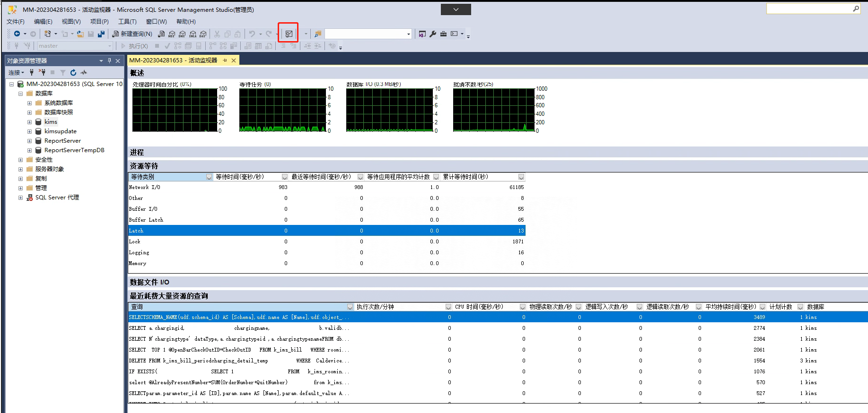The image size is (868, 413).
Task: Open the 编辑(E) menu
Action: (43, 21)
